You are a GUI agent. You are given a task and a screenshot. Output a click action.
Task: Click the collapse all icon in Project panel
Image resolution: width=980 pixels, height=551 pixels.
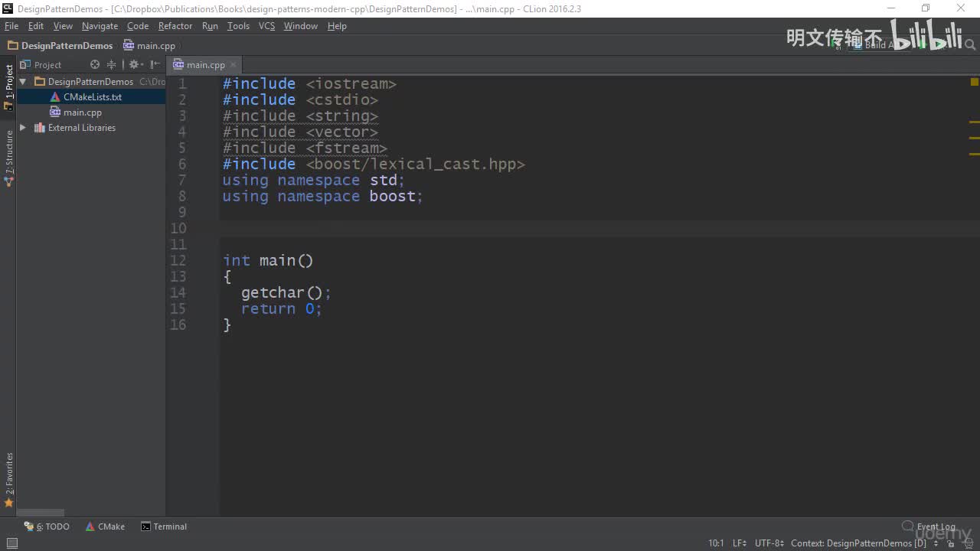[x=111, y=65]
